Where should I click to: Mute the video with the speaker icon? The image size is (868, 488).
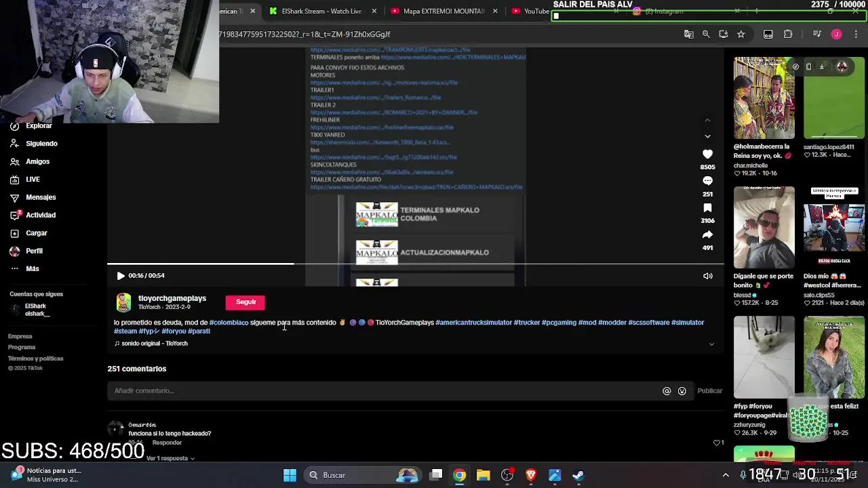pyautogui.click(x=708, y=276)
